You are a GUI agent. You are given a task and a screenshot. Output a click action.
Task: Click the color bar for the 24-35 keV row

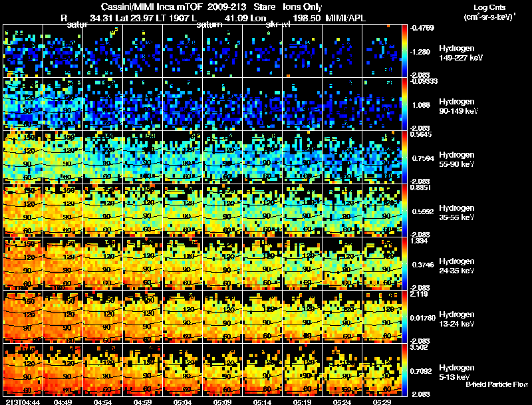pyautogui.click(x=404, y=263)
